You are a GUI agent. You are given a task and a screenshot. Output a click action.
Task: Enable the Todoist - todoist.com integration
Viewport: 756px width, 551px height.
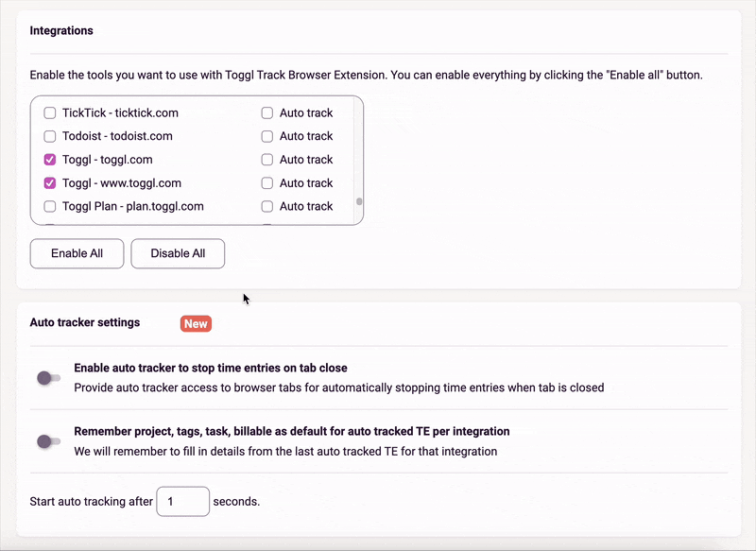pyautogui.click(x=49, y=136)
